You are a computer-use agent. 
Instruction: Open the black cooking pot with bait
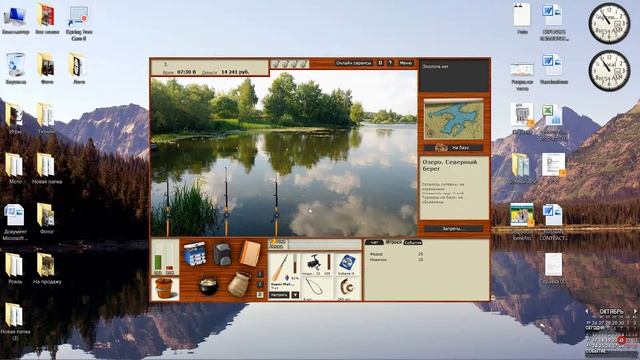coord(208,284)
